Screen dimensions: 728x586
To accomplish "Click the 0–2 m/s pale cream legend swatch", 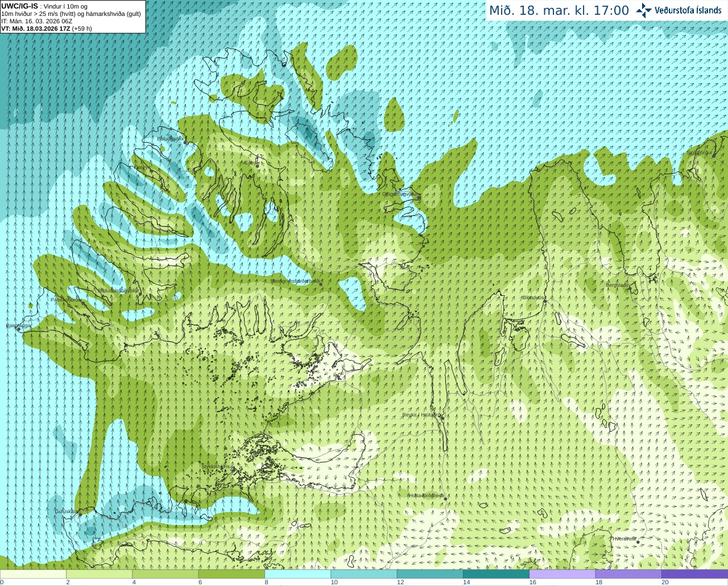I will pos(33,574).
